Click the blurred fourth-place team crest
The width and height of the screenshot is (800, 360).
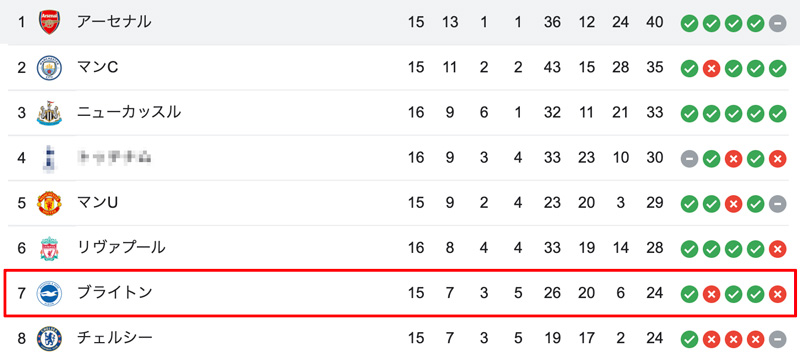(49, 158)
